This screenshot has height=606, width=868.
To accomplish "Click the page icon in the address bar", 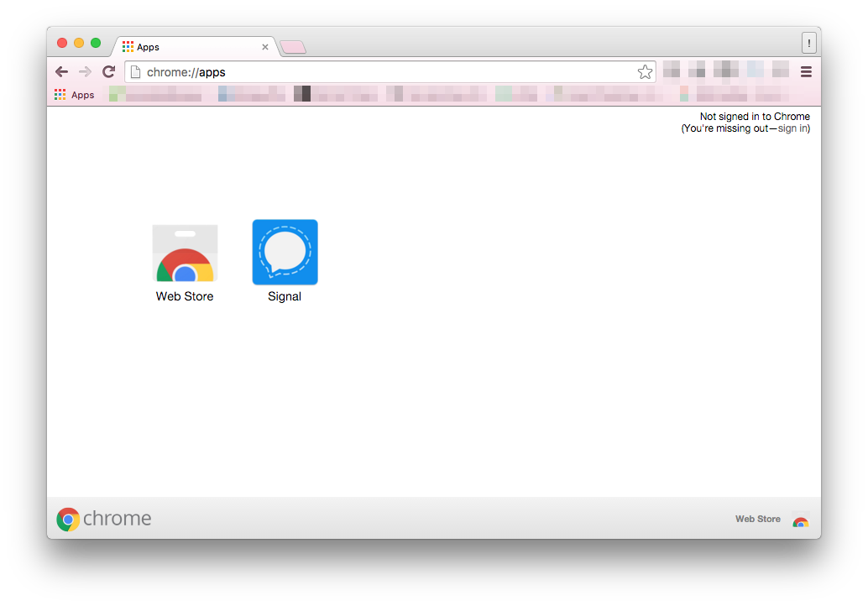I will (136, 72).
